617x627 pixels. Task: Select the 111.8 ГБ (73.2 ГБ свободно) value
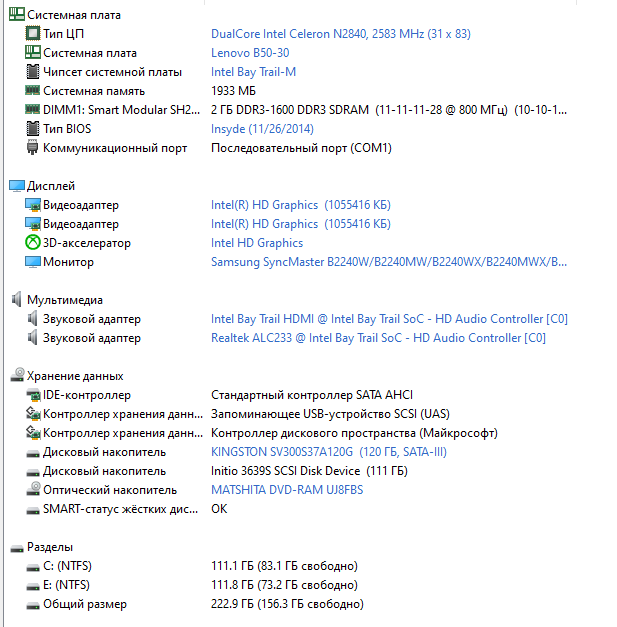(x=284, y=585)
